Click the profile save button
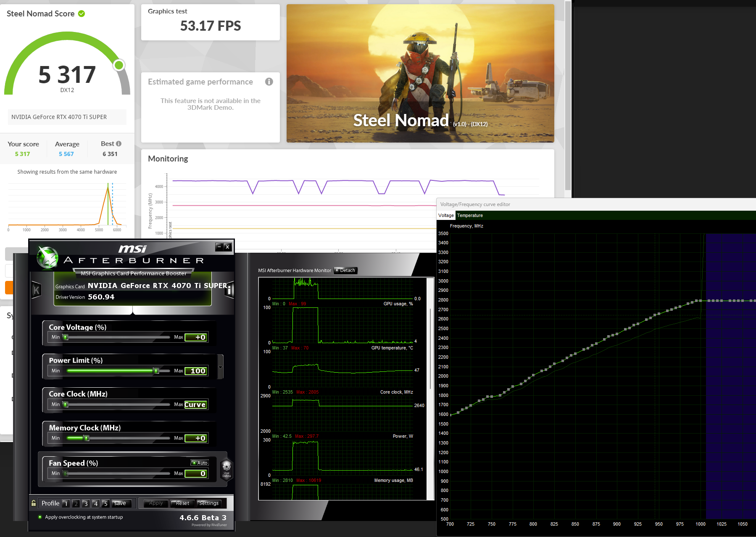Screen dimensions: 756x537 [122, 503]
